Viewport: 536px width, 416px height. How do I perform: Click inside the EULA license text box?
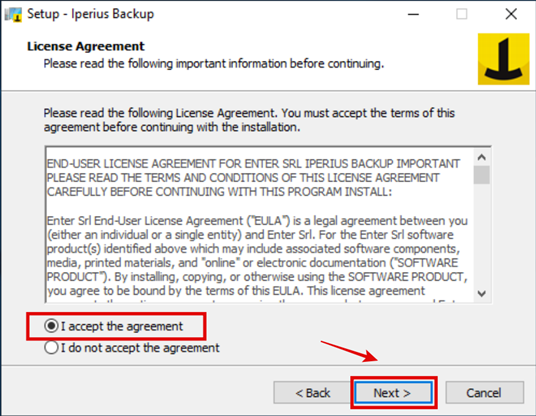pyautogui.click(x=260, y=226)
